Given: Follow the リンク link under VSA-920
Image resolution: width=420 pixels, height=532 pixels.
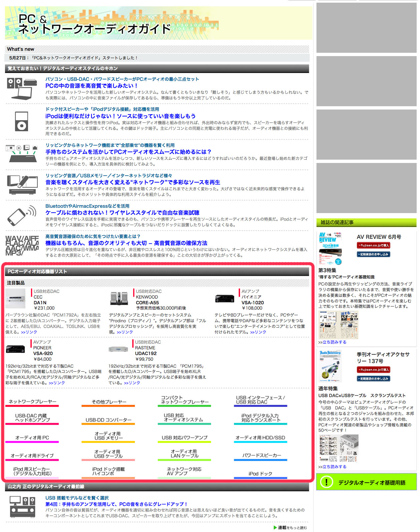Looking at the screenshot, I should (x=57, y=383).
